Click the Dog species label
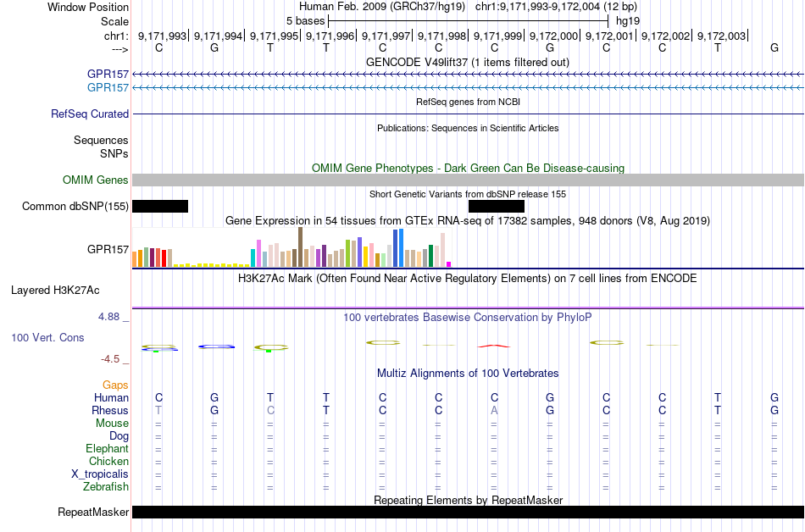805x532 pixels. click(119, 436)
